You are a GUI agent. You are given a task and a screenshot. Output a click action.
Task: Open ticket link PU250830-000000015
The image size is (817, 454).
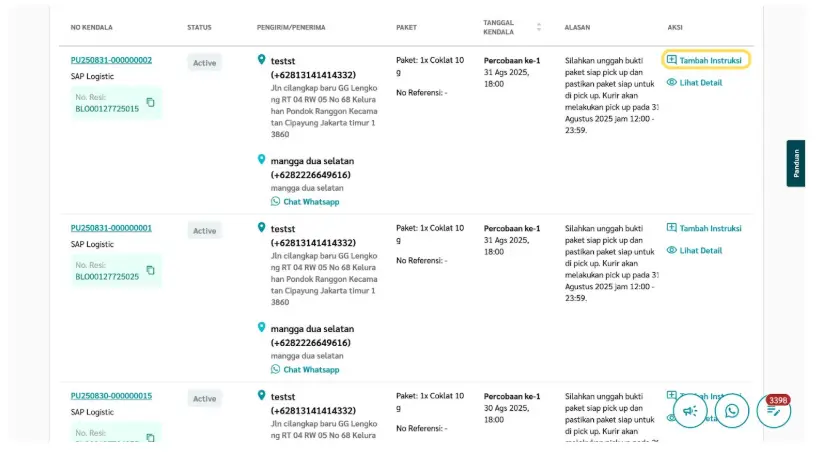coord(111,396)
